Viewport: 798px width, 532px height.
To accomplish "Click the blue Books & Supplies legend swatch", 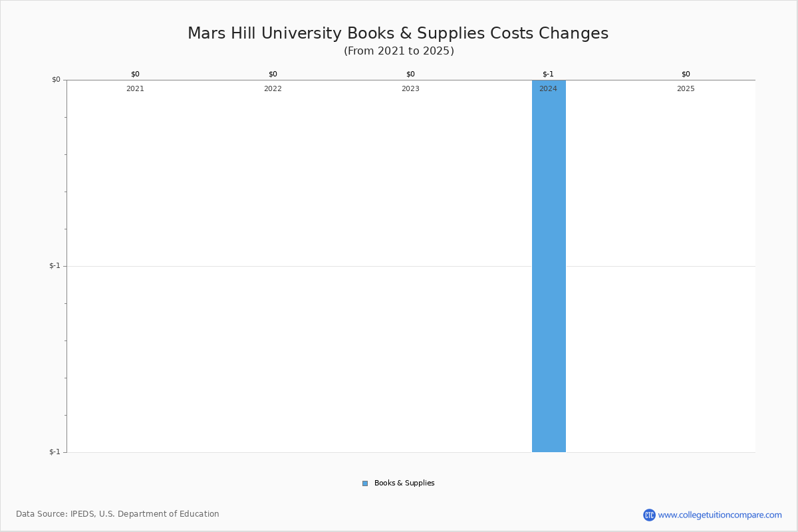I will coord(365,483).
